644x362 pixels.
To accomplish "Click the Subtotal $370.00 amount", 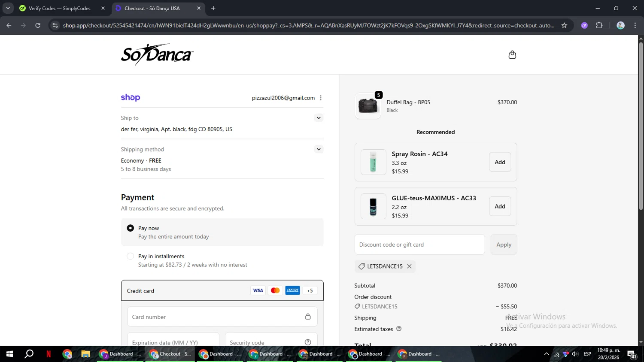I will pos(507,286).
